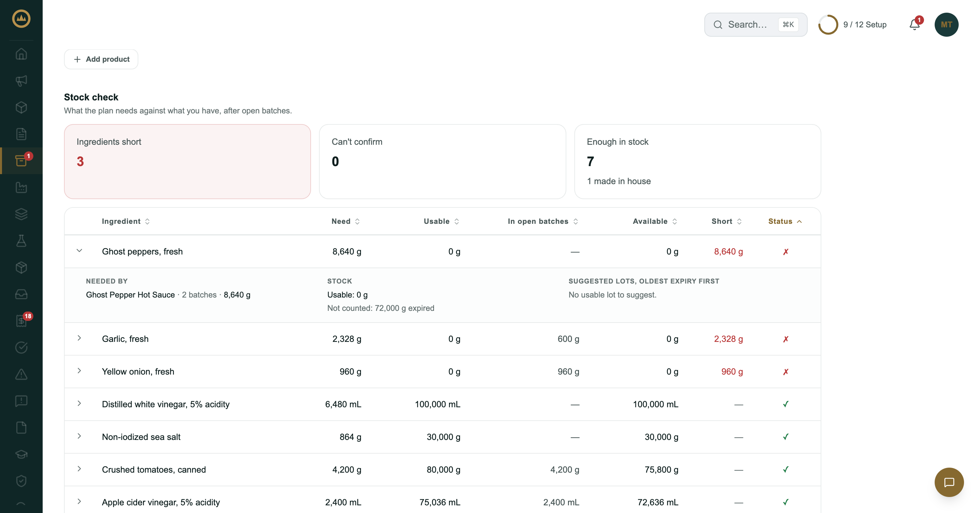980x513 pixels.
Task: Open the circled checkmark icon in the sidebar
Action: tap(21, 348)
